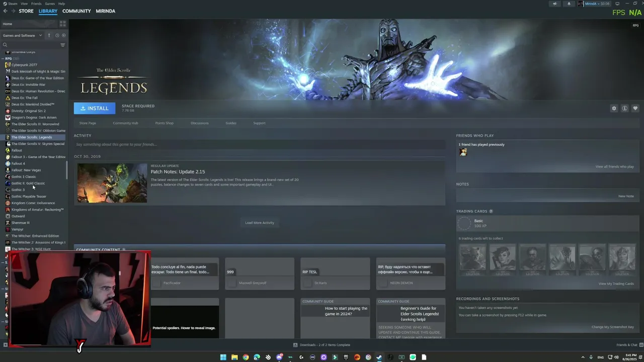
Task: Create a New Note
Action: [626, 196]
